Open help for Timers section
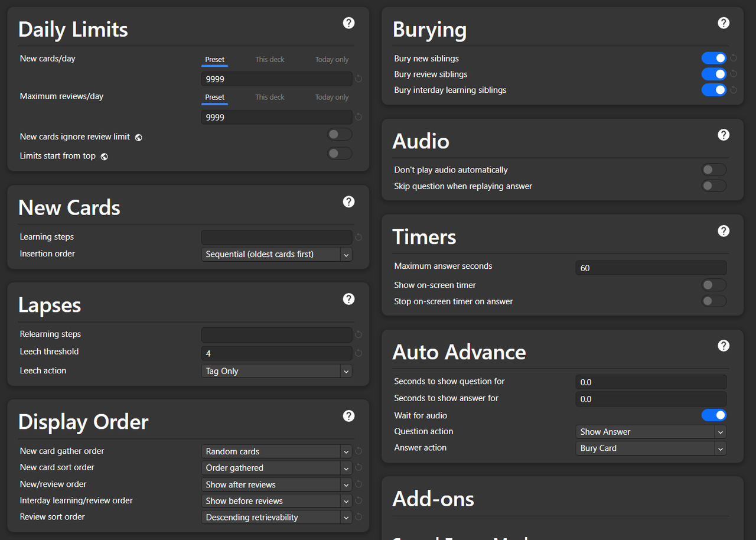The height and width of the screenshot is (540, 756). click(724, 231)
